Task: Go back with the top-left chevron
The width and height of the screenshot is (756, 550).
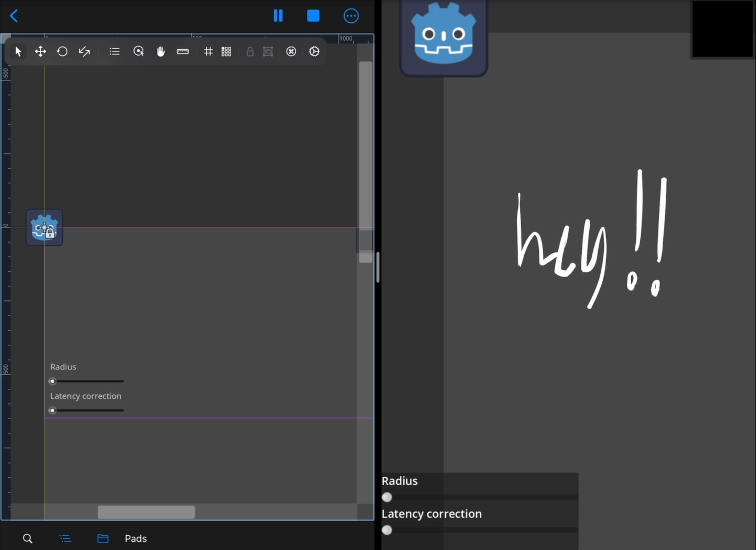Action: 14,16
